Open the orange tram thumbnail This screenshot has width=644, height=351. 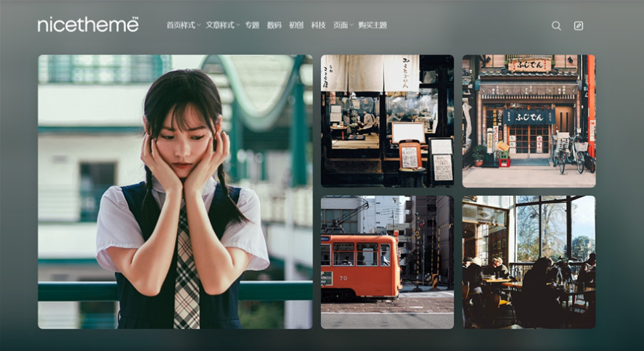point(387,262)
